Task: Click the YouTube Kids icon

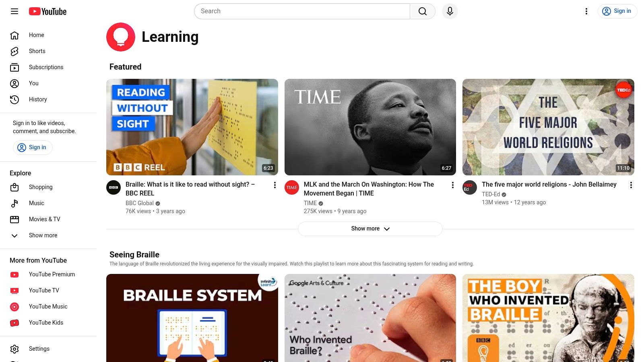Action: (14, 323)
